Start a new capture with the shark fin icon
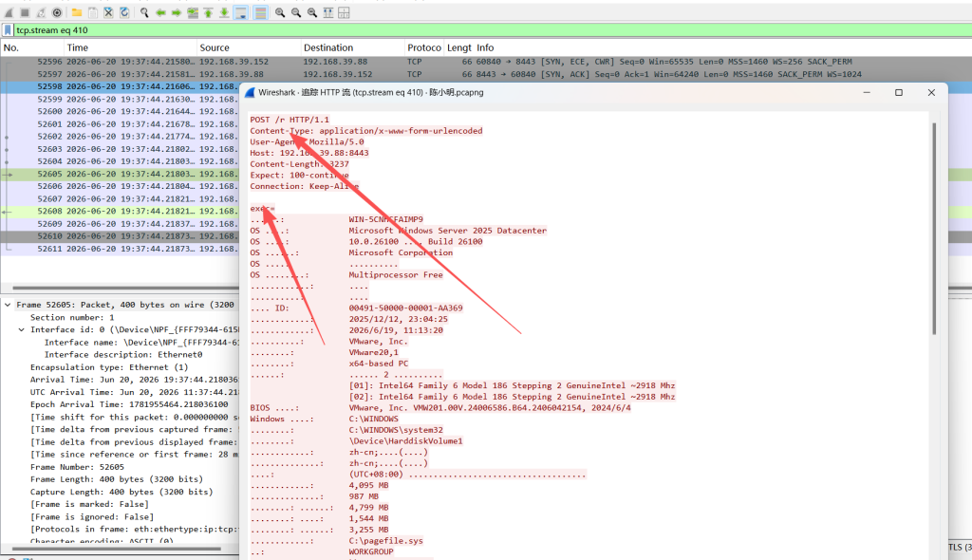Image resolution: width=972 pixels, height=560 pixels. [x=9, y=12]
